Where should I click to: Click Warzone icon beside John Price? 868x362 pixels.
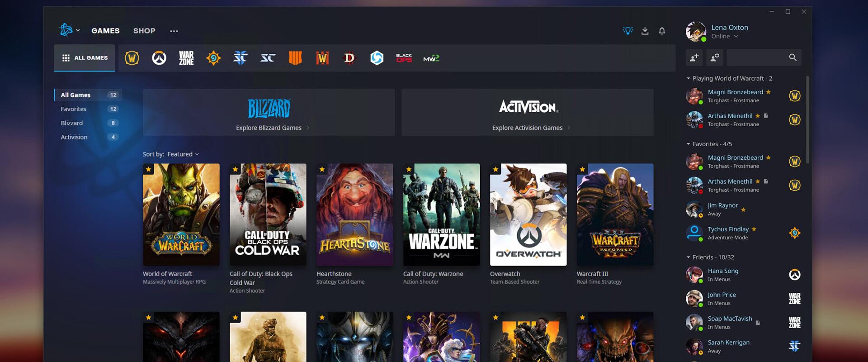click(x=795, y=299)
